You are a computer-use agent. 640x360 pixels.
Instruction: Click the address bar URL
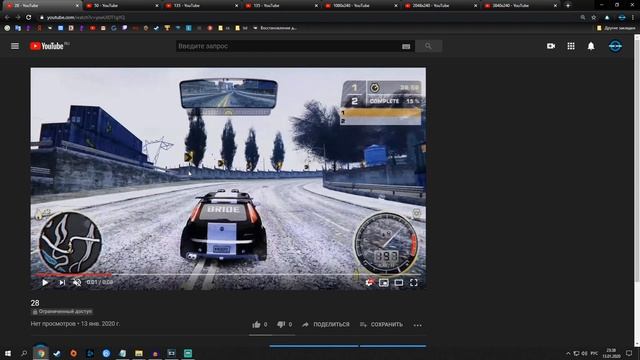pyautogui.click(x=86, y=18)
